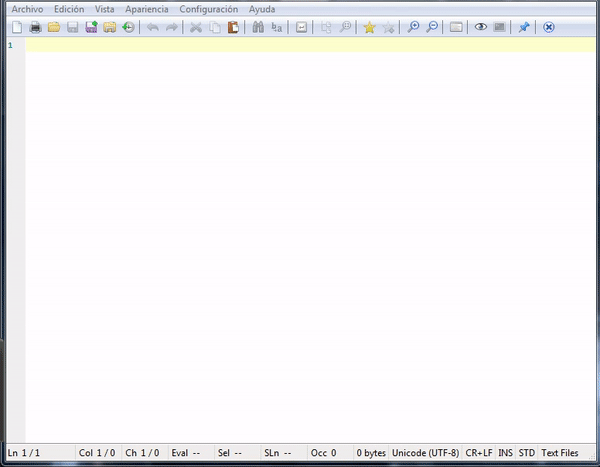600x467 pixels.
Task: Open recent file history clock icon
Action: click(x=128, y=27)
